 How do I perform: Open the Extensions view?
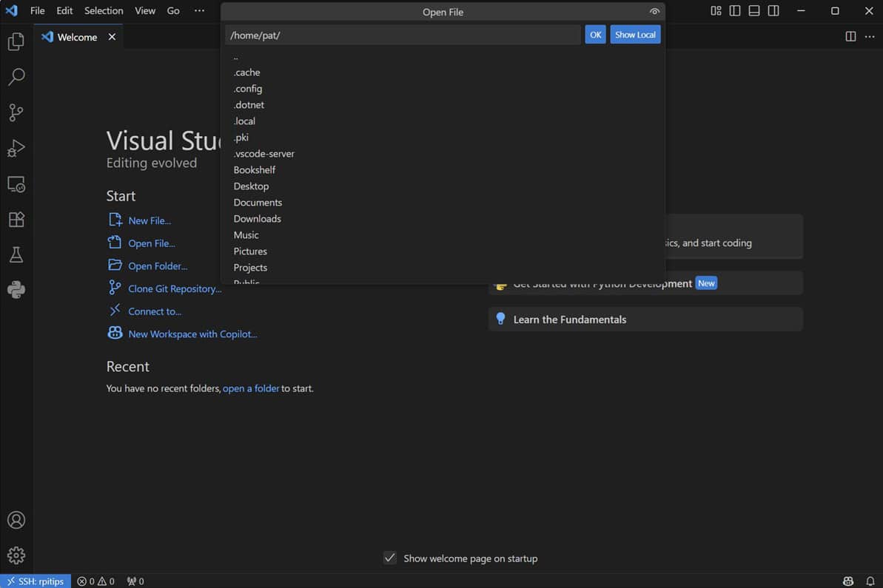coord(16,219)
